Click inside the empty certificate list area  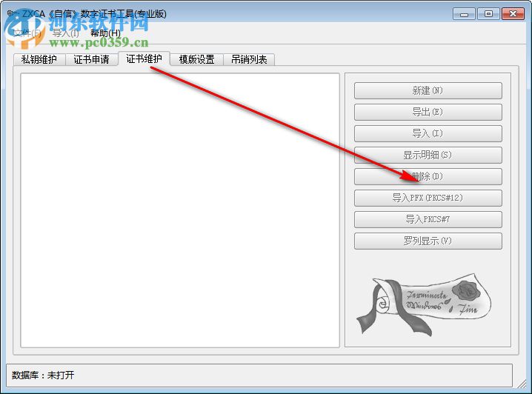180,210
